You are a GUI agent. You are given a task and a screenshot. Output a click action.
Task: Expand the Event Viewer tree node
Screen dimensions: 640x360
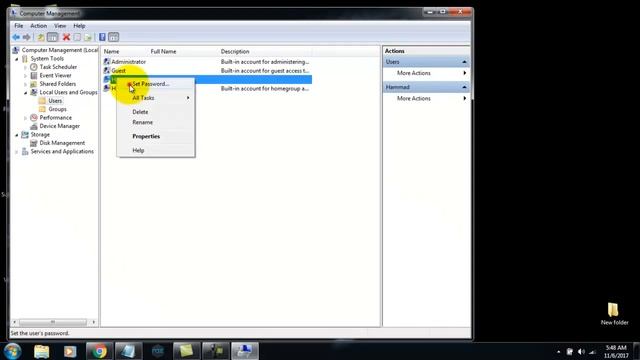click(25, 76)
